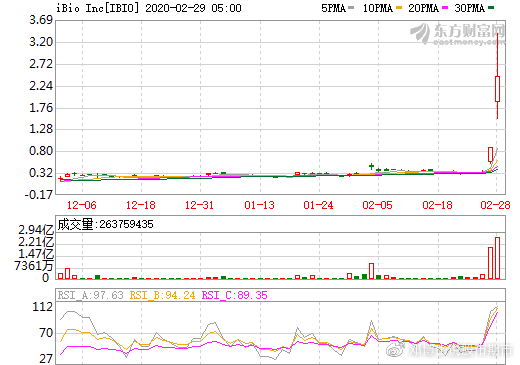
Task: Click the 1.76 price axis label
Action: [41, 108]
